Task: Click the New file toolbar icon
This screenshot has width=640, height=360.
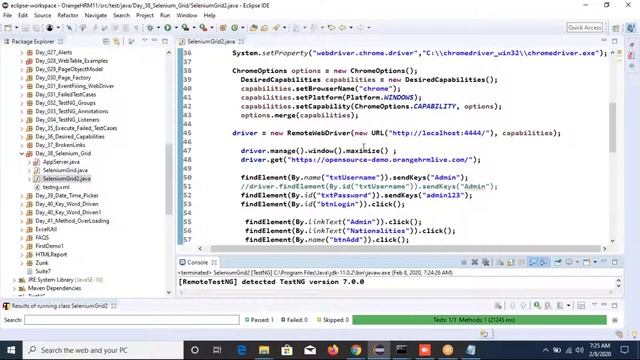Action: tap(8, 27)
